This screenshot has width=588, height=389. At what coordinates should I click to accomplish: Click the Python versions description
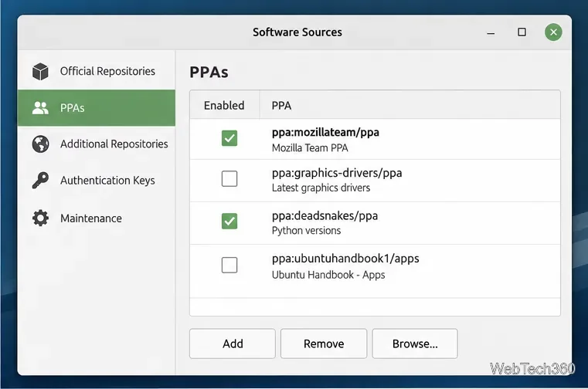pos(307,231)
